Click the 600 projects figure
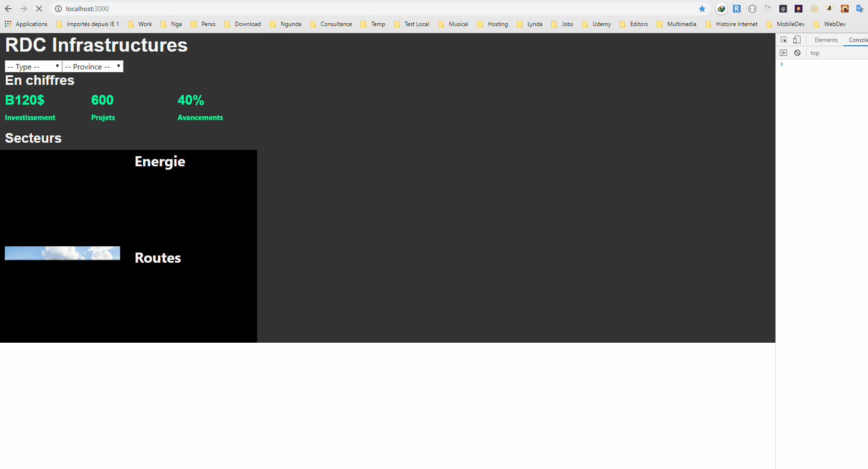Viewport: 868px width, 469px height. (x=102, y=100)
